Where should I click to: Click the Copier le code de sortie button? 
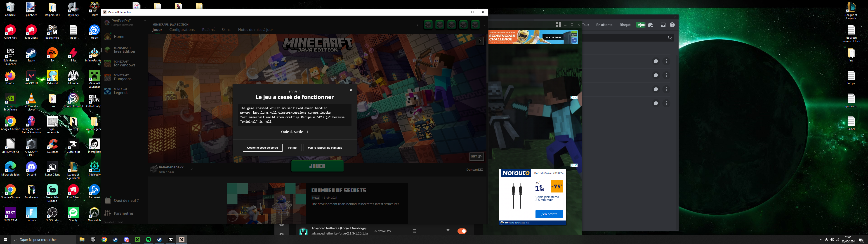coord(262,148)
